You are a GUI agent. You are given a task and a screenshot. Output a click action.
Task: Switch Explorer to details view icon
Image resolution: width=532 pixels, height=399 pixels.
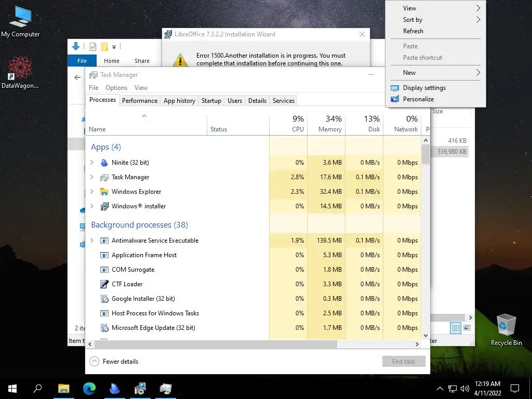pos(456,328)
